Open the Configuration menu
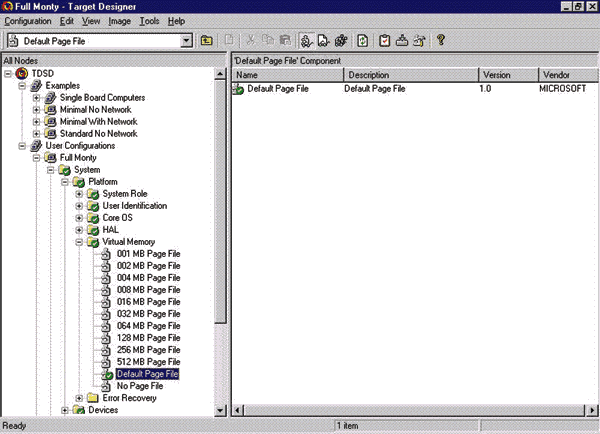Image resolution: width=600 pixels, height=434 pixels. point(27,20)
